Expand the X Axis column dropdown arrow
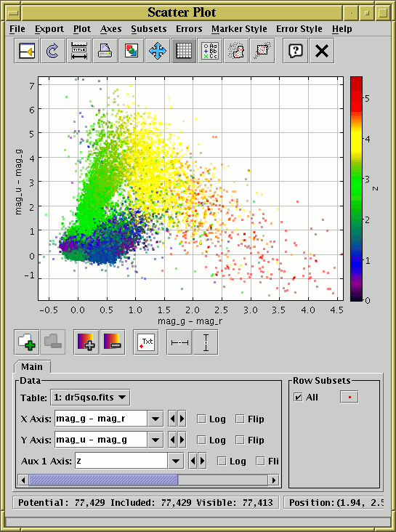Viewport: 396px width, 532px height. tap(155, 419)
